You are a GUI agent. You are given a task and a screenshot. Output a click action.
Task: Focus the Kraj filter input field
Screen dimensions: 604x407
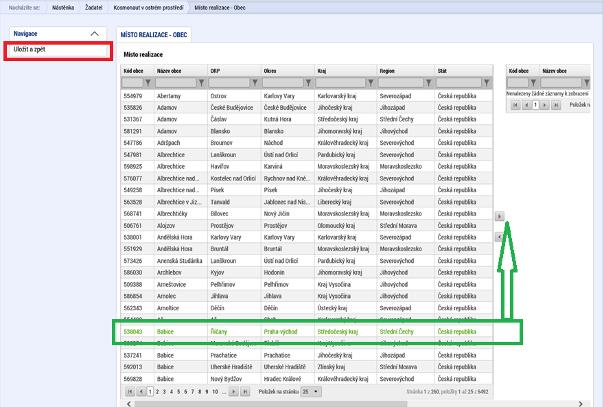tap(341, 83)
